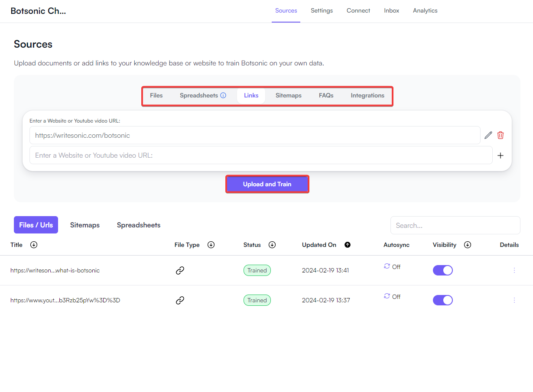Sort the File Type column

(211, 245)
